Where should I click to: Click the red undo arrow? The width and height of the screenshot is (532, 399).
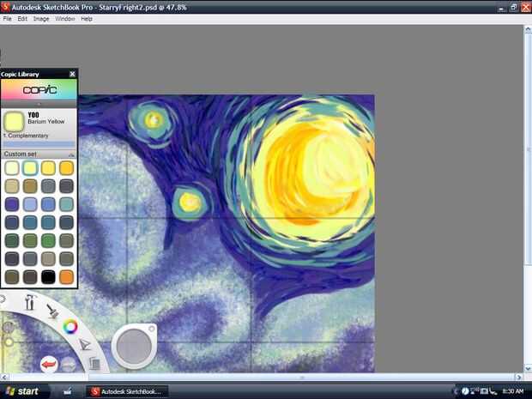pos(49,365)
